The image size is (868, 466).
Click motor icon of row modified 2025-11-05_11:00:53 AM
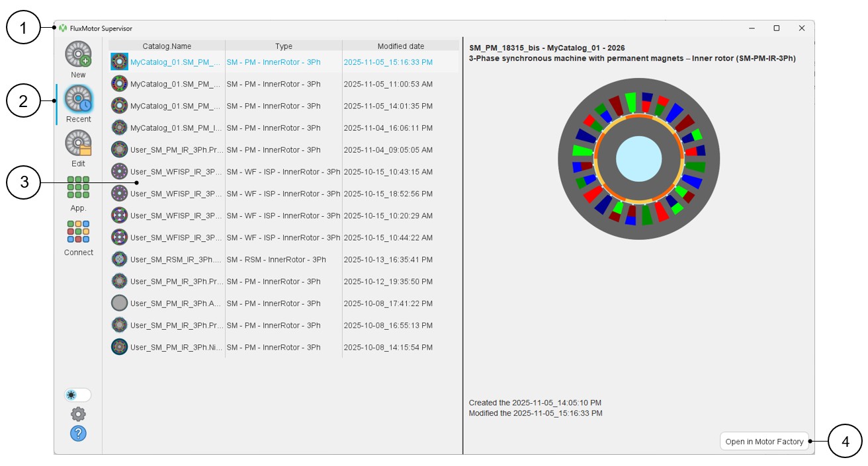(x=119, y=84)
